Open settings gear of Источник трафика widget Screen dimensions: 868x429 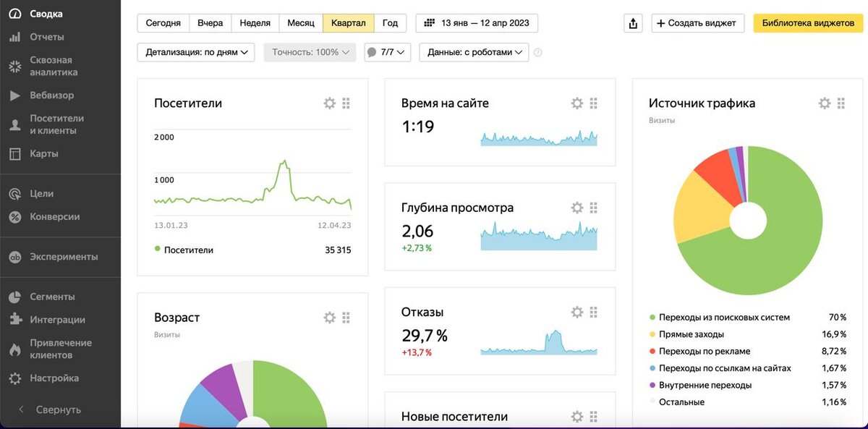click(825, 103)
